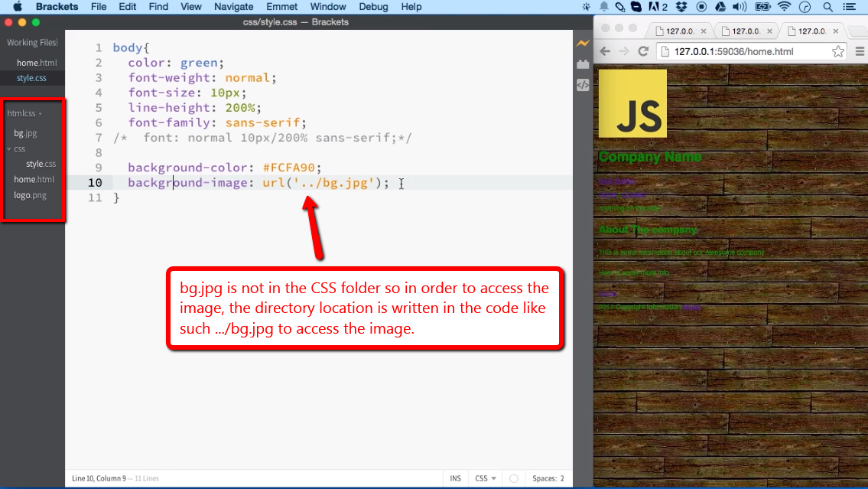Screen dimensions: 868x489
Task: Open the Chrome hamburger menu icon
Action: click(x=860, y=52)
